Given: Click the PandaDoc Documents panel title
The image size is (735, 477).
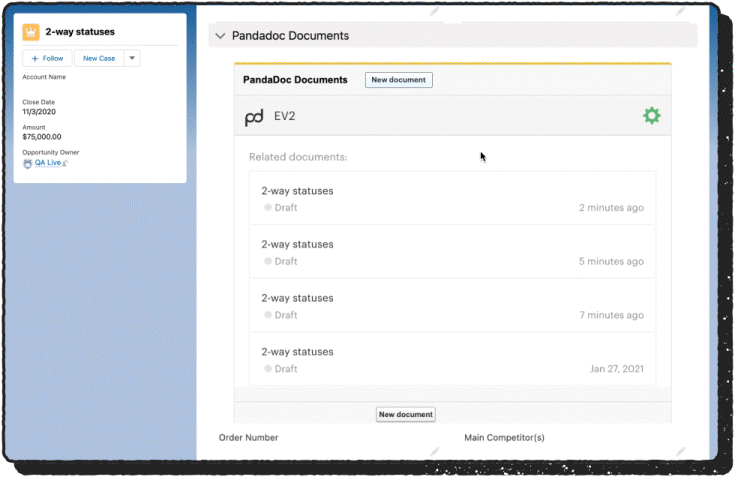Looking at the screenshot, I should (295, 80).
